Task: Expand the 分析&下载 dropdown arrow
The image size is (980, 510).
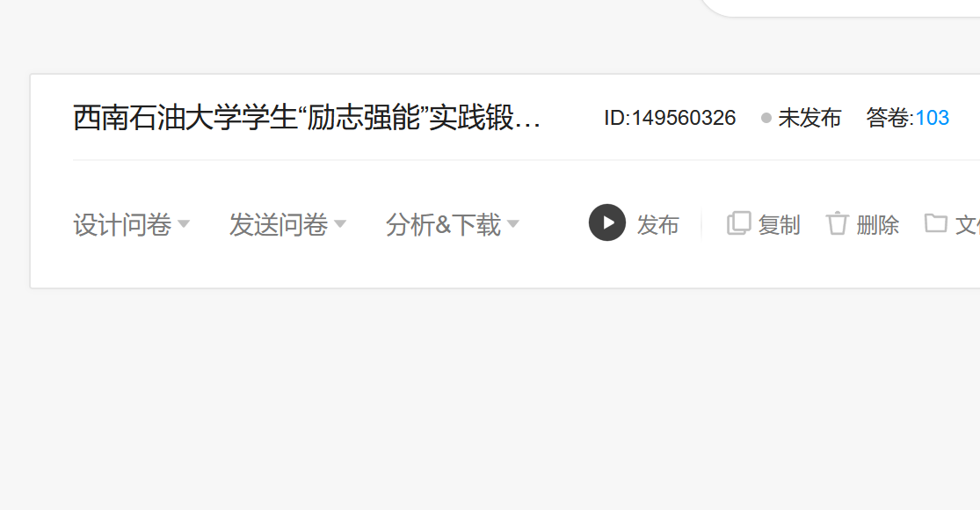Action: [x=513, y=223]
